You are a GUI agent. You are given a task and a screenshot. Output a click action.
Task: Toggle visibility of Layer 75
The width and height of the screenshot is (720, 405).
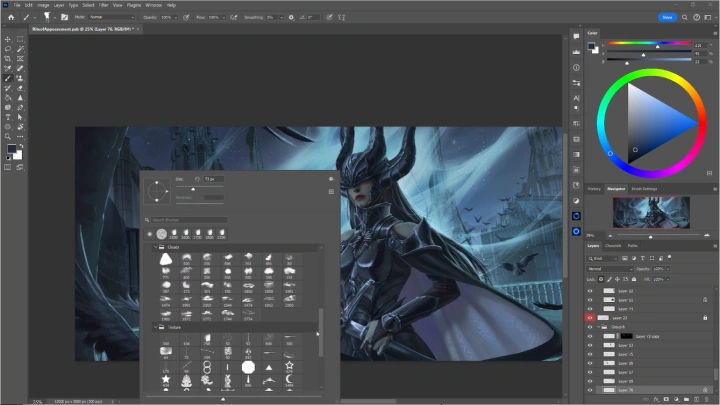(590, 354)
